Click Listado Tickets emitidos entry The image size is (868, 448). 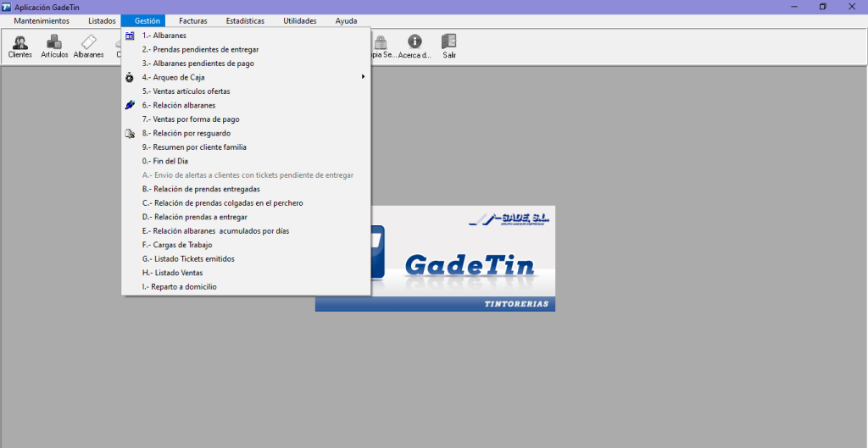188,258
